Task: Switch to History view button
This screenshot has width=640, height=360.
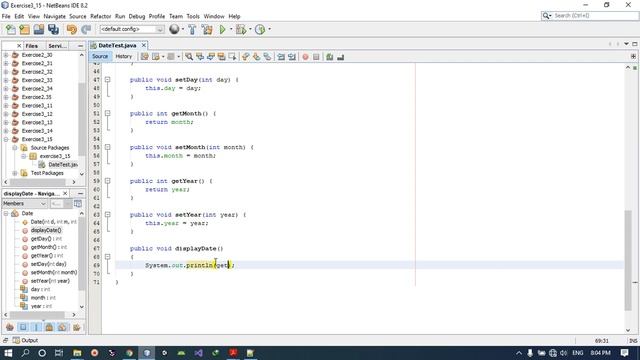Action: pyautogui.click(x=124, y=56)
